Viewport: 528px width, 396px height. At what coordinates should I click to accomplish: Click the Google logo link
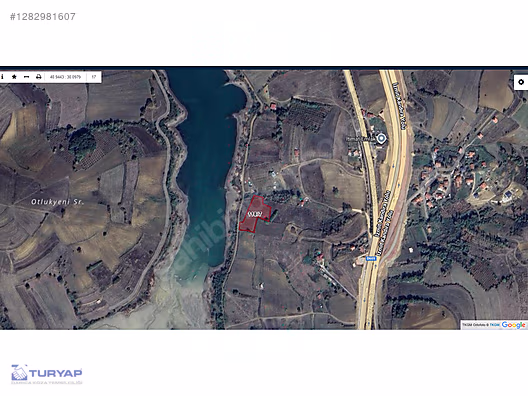(513, 325)
